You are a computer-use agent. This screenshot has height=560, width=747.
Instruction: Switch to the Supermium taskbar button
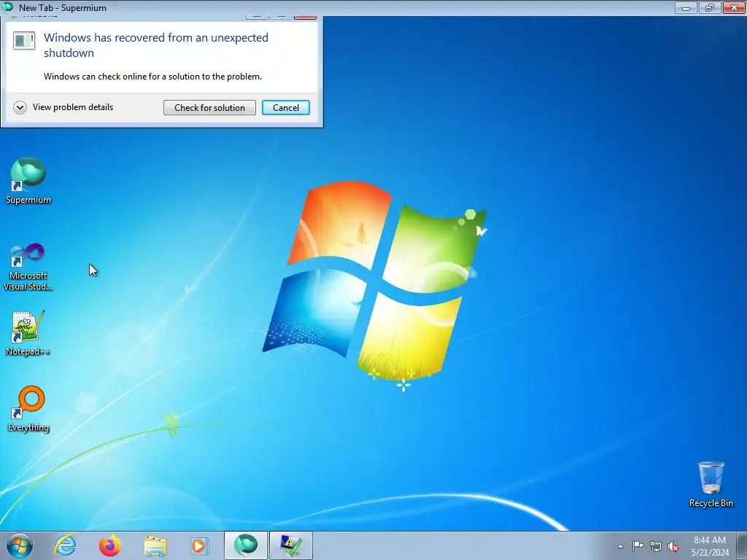(x=246, y=545)
